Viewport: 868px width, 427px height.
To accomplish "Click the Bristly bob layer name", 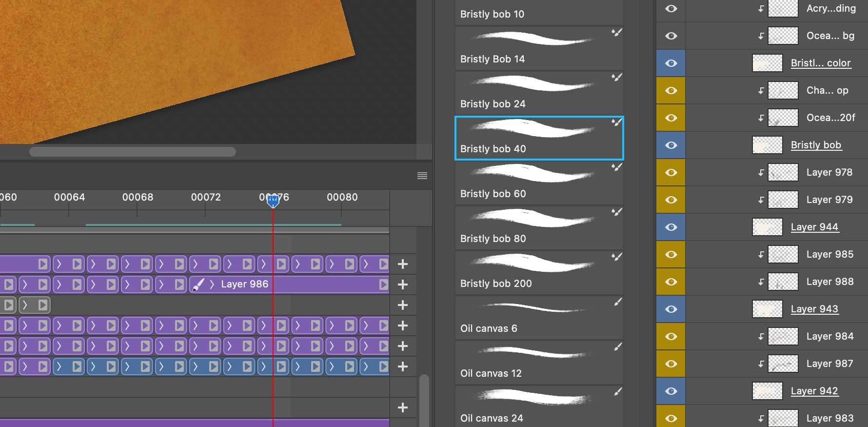I will (816, 145).
